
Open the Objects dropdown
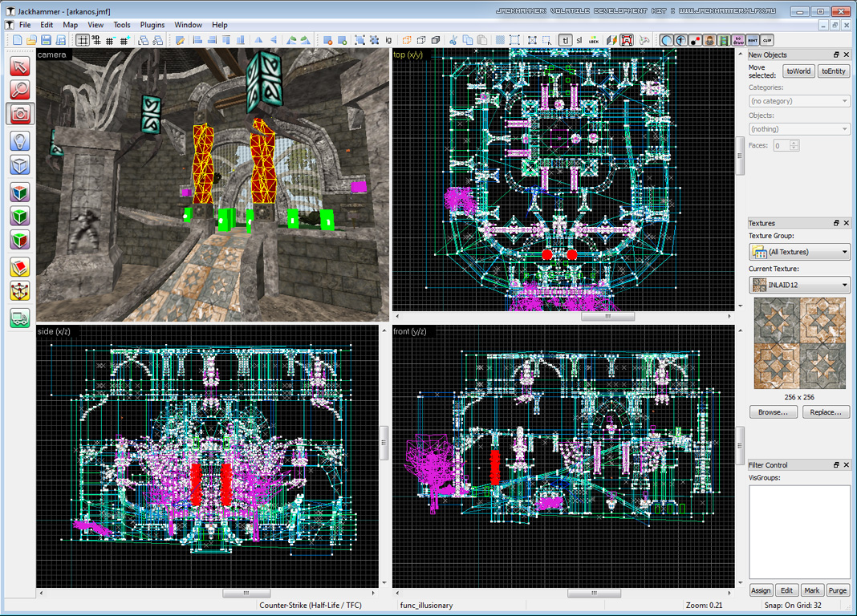click(799, 129)
